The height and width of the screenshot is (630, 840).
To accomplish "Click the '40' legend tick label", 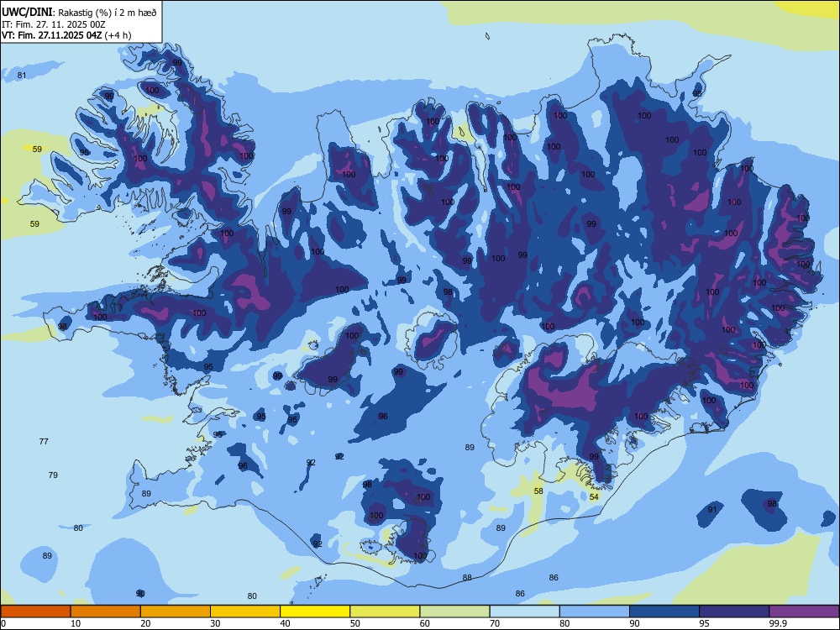I will (x=286, y=623).
